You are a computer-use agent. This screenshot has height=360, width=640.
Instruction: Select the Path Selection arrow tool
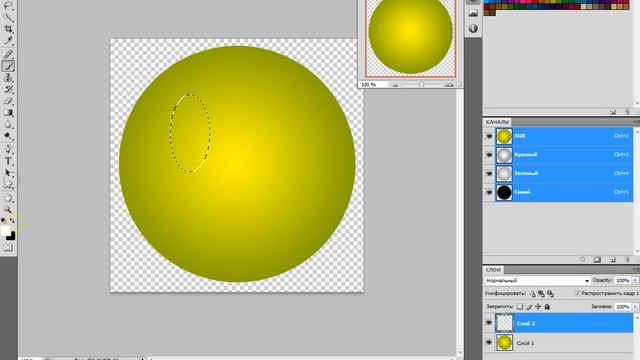pos(8,173)
